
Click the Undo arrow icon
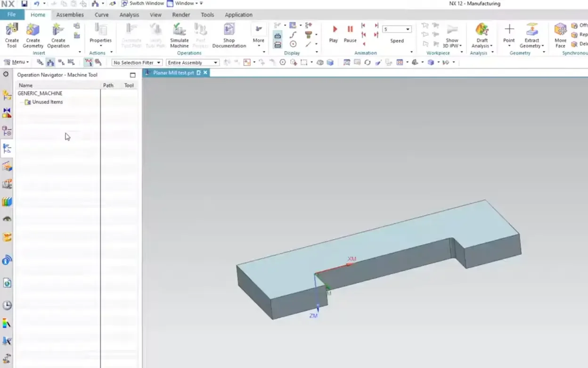pyautogui.click(x=36, y=3)
